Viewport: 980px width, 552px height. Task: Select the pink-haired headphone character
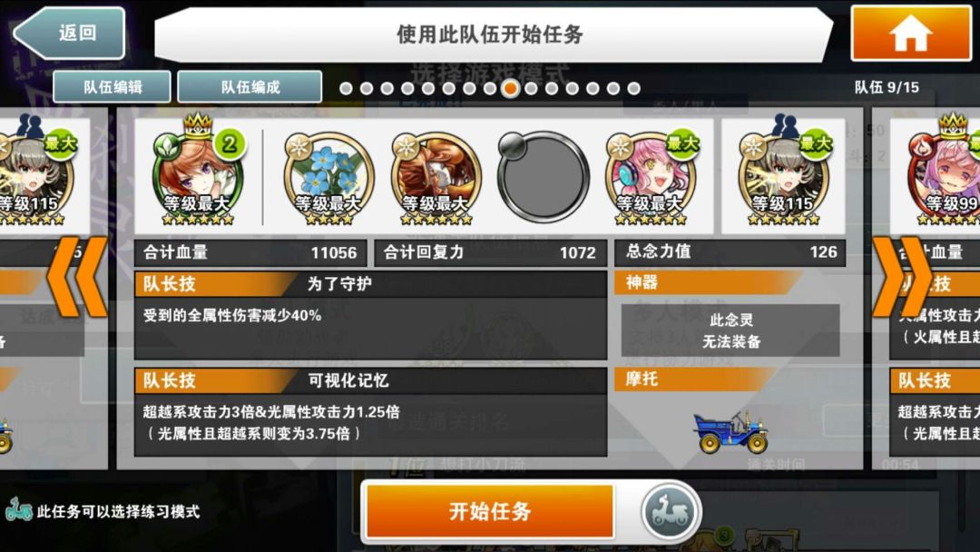(x=651, y=176)
